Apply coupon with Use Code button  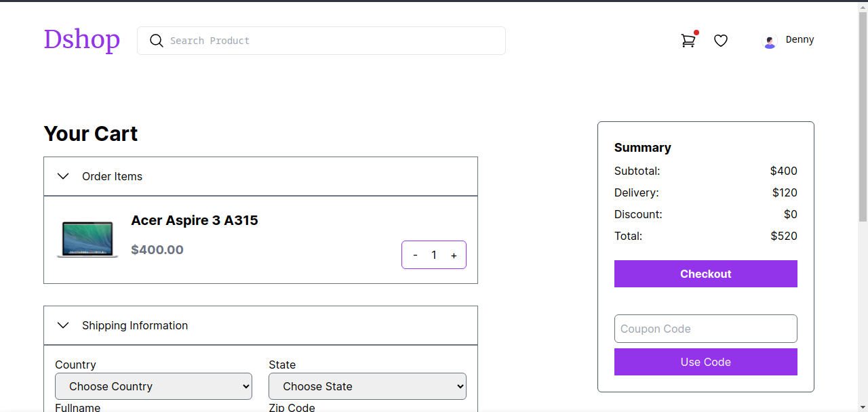(x=705, y=362)
